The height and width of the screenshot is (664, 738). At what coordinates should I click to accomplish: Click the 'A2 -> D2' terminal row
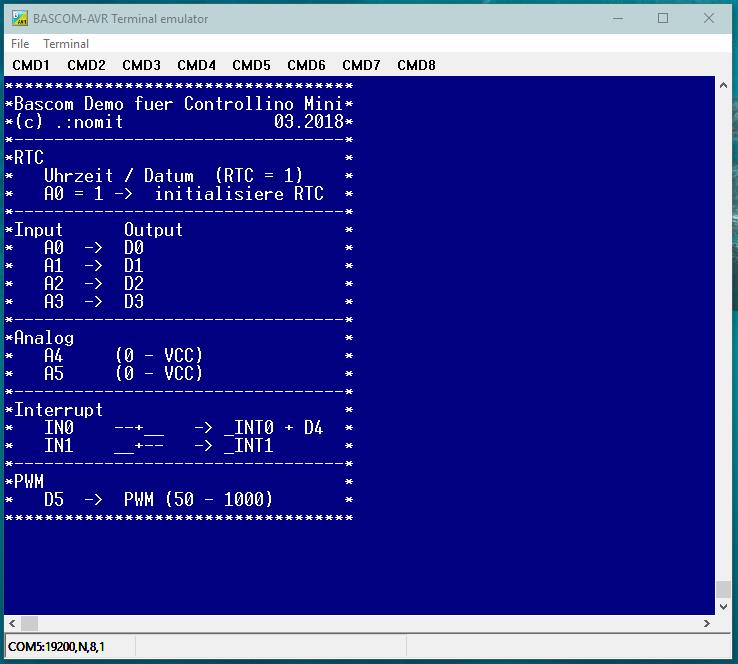click(94, 283)
